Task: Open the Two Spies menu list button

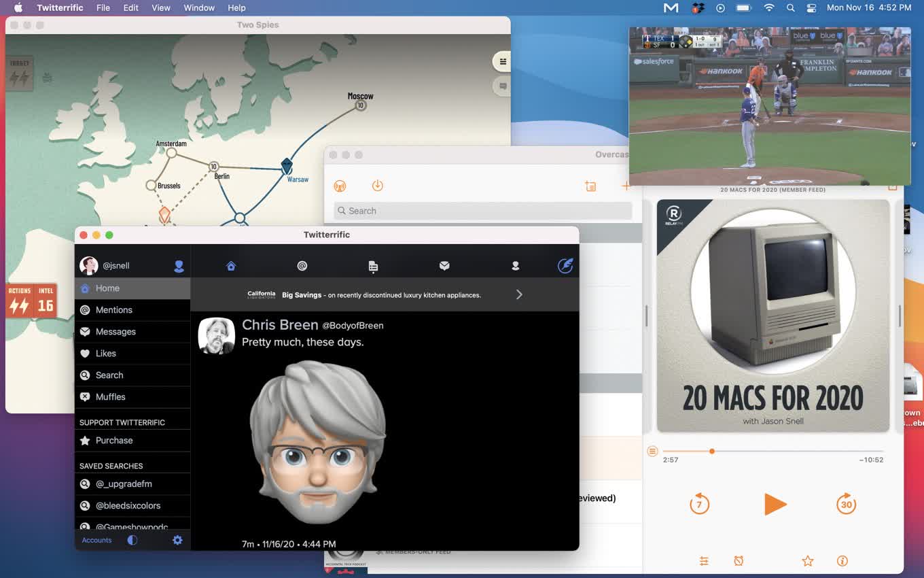Action: pos(502,61)
